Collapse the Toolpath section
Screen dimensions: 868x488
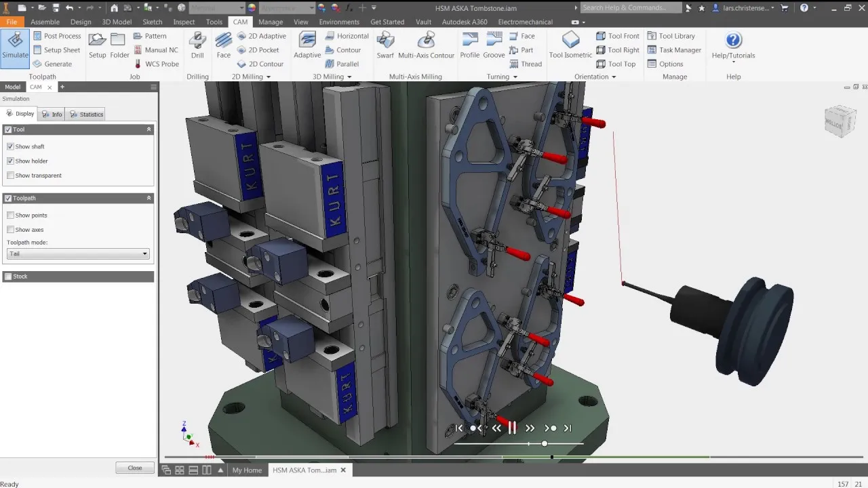click(x=149, y=199)
